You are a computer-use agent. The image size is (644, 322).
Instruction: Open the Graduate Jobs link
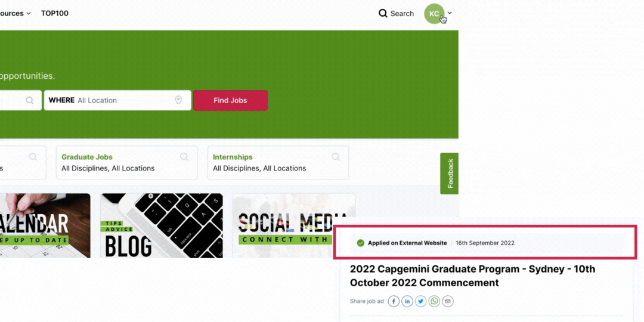coord(87,157)
